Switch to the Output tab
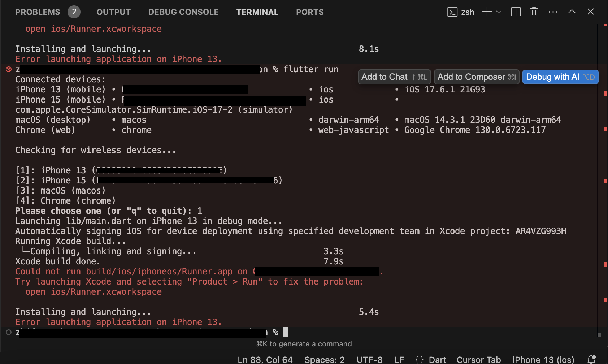 113,12
